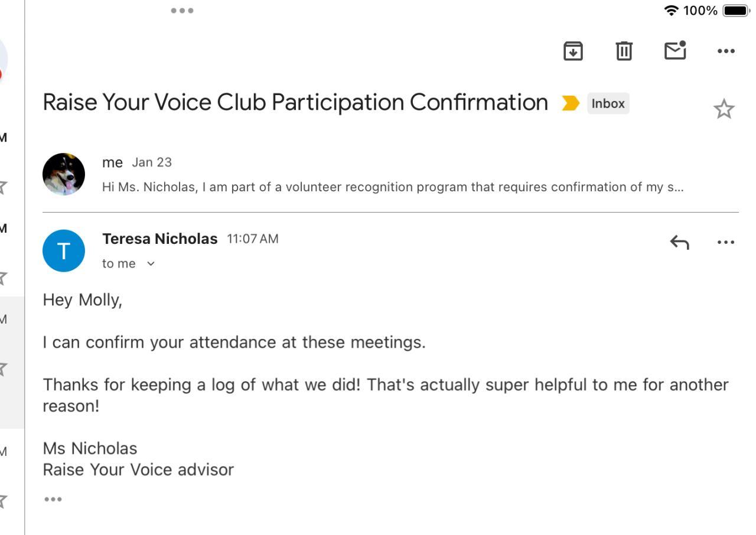Delete the conversation with the trash icon
This screenshot has width=756, height=535.
(624, 51)
